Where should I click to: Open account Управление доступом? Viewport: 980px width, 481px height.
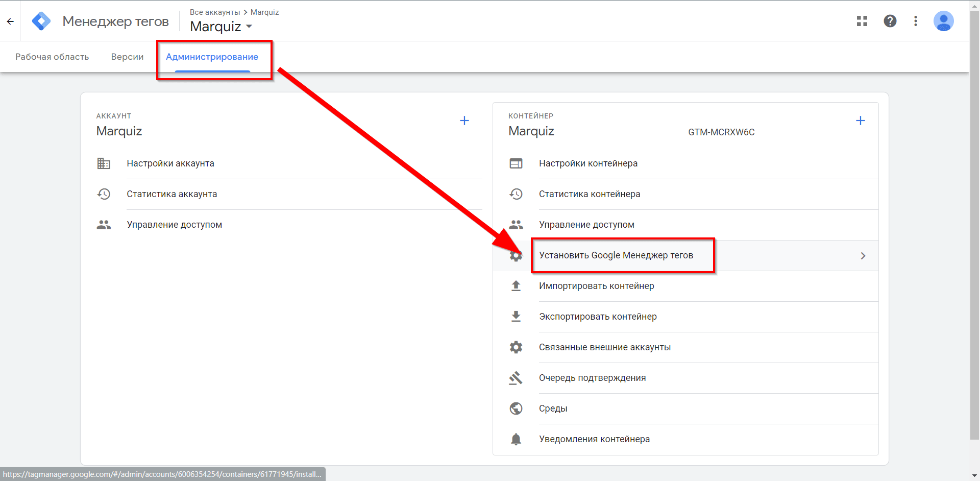tap(175, 225)
